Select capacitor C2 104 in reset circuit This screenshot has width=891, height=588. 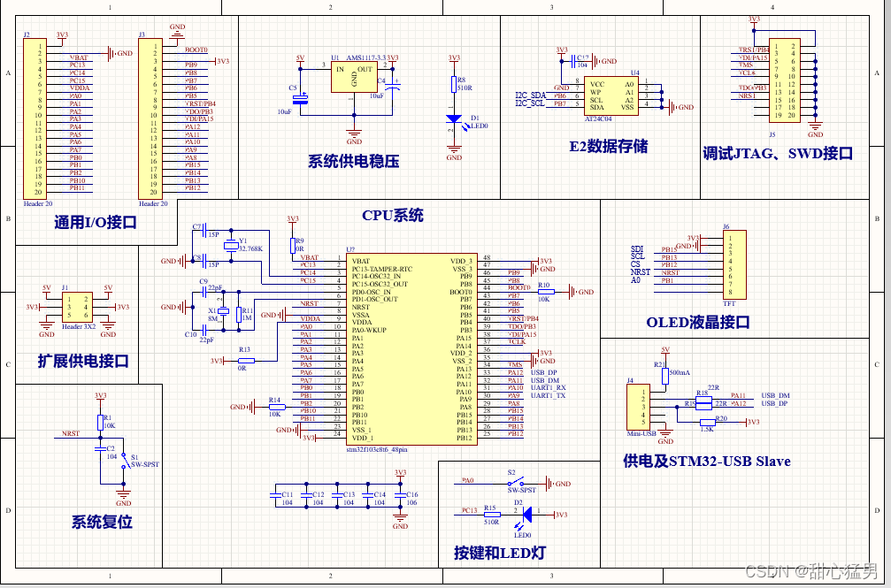click(x=100, y=448)
